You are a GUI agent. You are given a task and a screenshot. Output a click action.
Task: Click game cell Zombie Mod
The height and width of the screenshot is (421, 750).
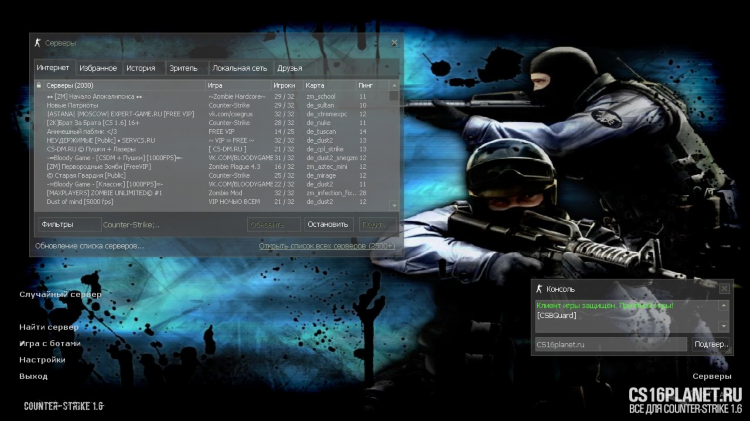tap(225, 193)
